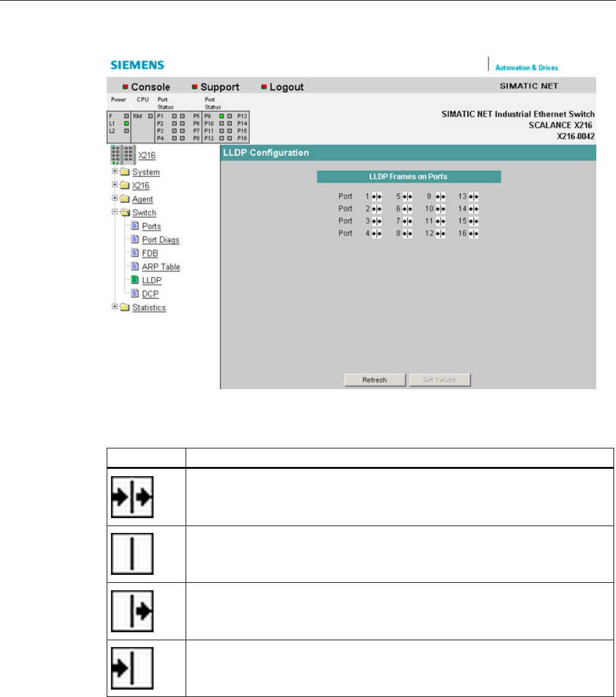This screenshot has width=616, height=697.
Task: Open the Agent link
Action: pyautogui.click(x=142, y=199)
